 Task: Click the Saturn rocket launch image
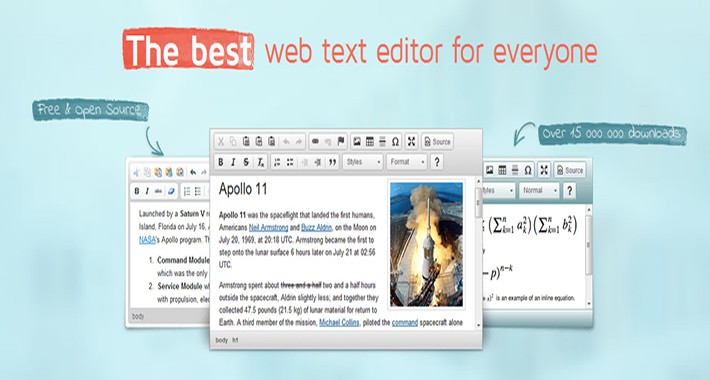click(x=427, y=245)
